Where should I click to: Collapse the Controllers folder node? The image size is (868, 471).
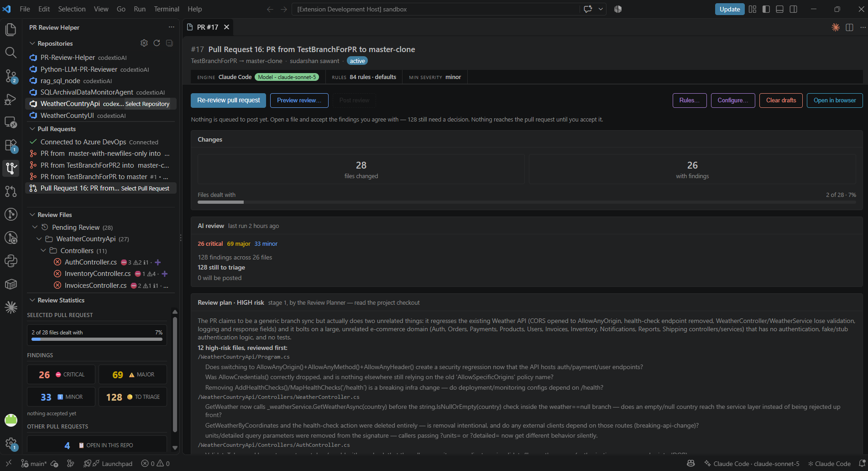pyautogui.click(x=43, y=250)
